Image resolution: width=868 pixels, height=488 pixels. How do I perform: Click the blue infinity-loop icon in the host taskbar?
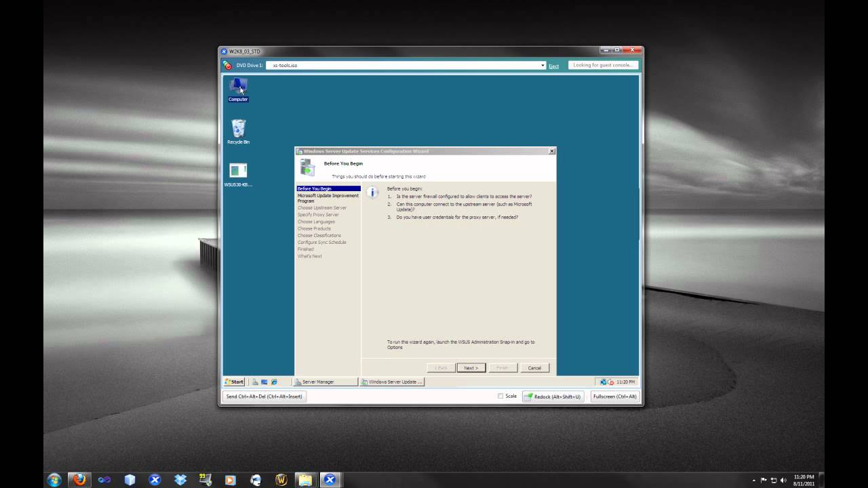click(x=104, y=480)
